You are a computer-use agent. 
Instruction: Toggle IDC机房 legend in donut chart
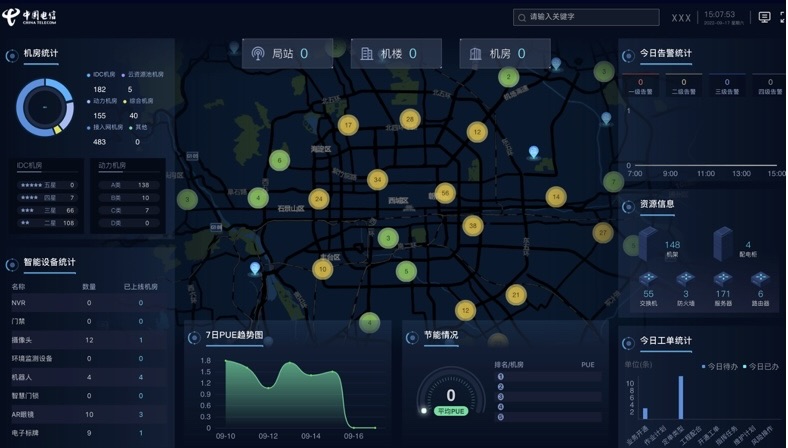[x=105, y=75]
